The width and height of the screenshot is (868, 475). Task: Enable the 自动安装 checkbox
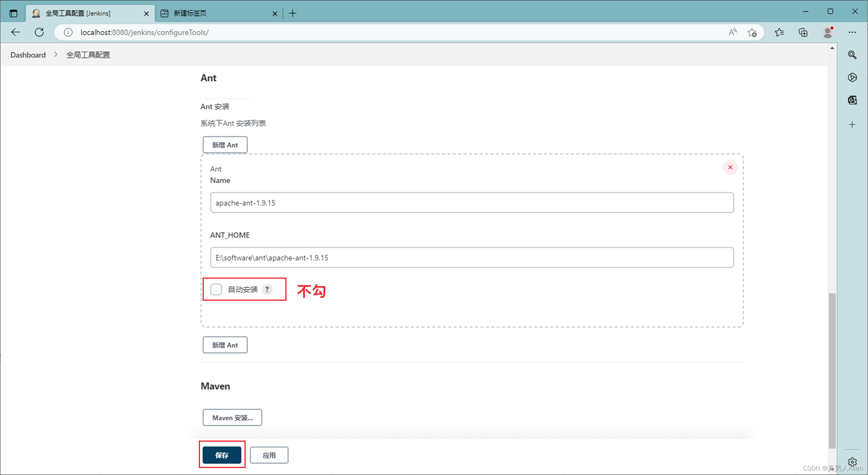(x=216, y=289)
